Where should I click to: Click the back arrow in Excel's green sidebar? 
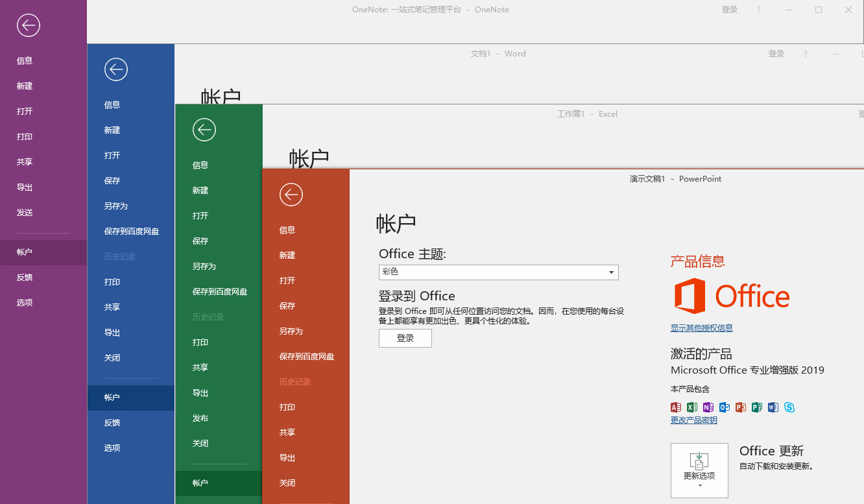point(204,130)
